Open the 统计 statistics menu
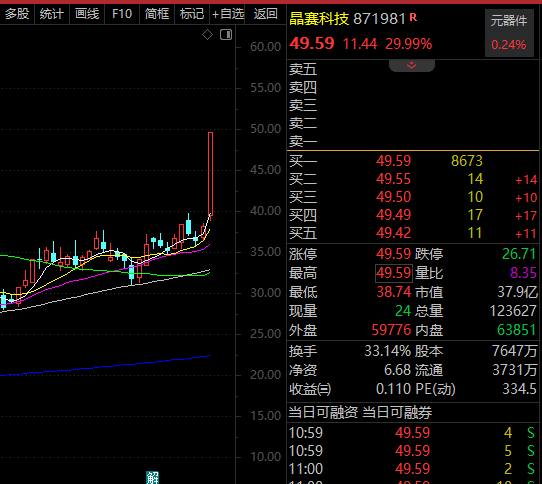Image resolution: width=542 pixels, height=484 pixels. coord(52,14)
